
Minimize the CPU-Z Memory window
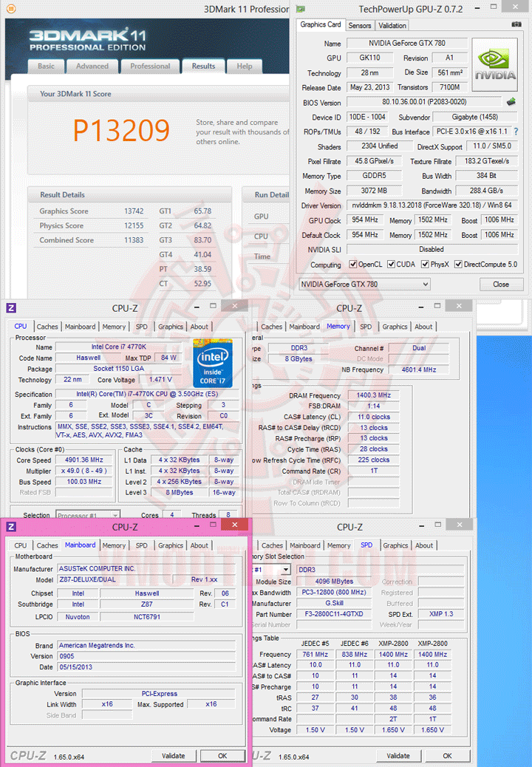click(421, 307)
